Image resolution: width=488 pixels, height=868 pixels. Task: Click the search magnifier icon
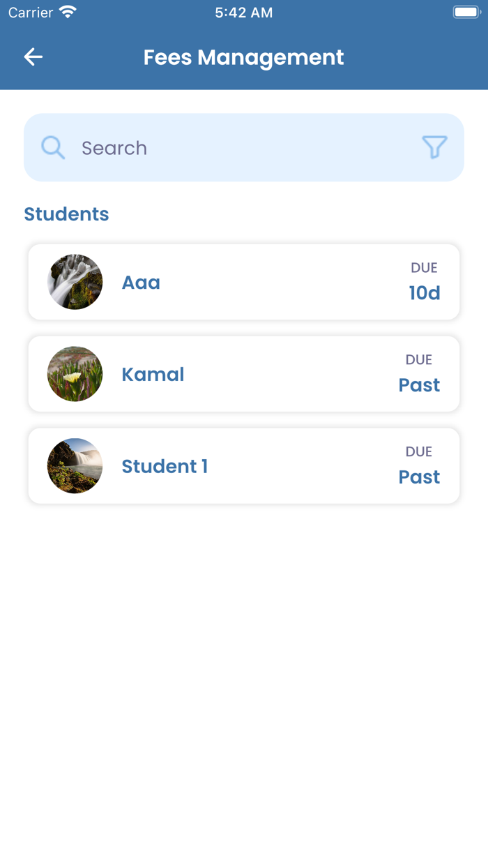coord(53,147)
